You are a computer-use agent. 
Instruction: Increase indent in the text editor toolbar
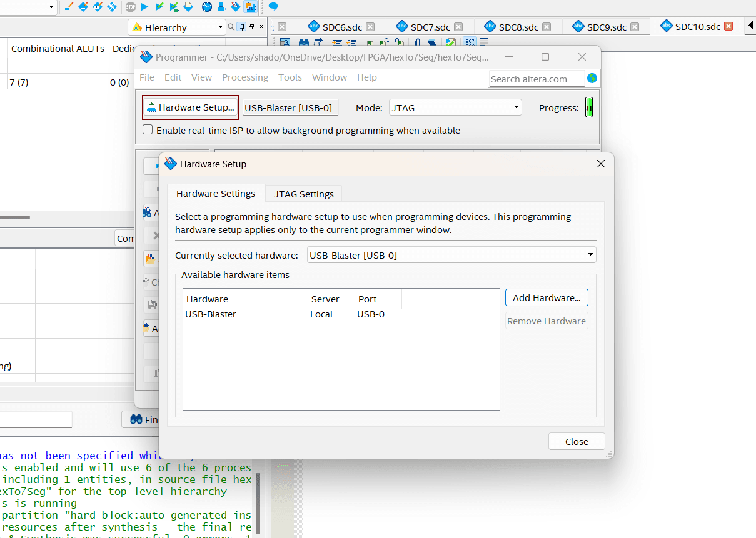pos(338,42)
